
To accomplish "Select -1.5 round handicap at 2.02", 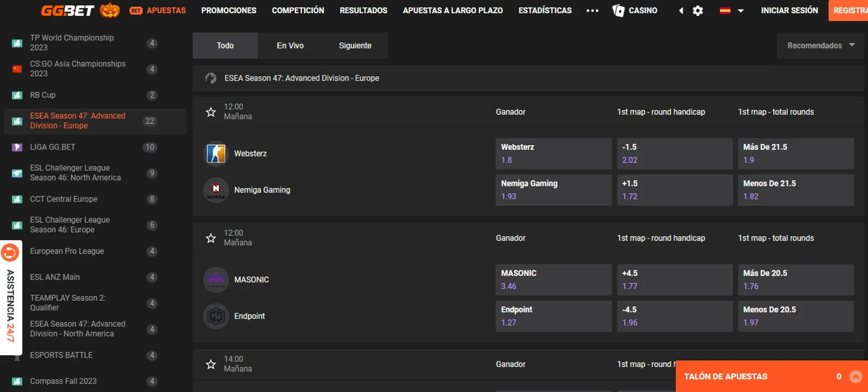I will tap(675, 154).
